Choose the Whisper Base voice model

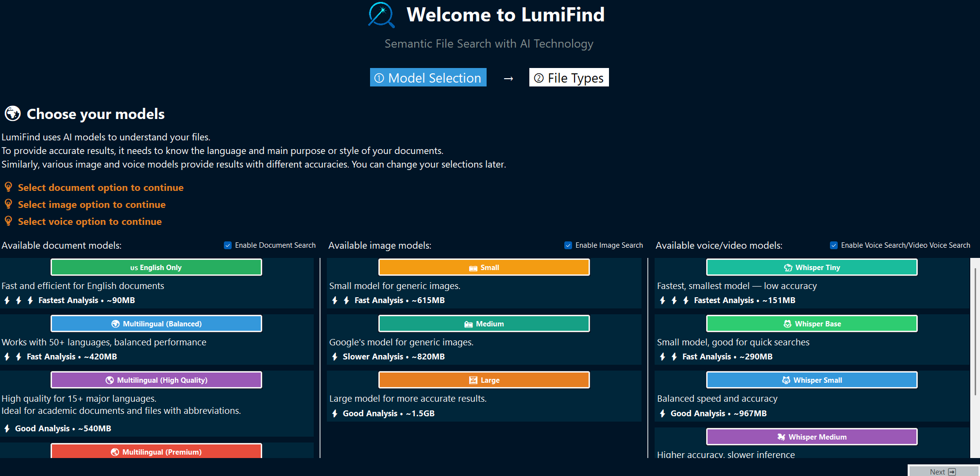[x=811, y=323]
